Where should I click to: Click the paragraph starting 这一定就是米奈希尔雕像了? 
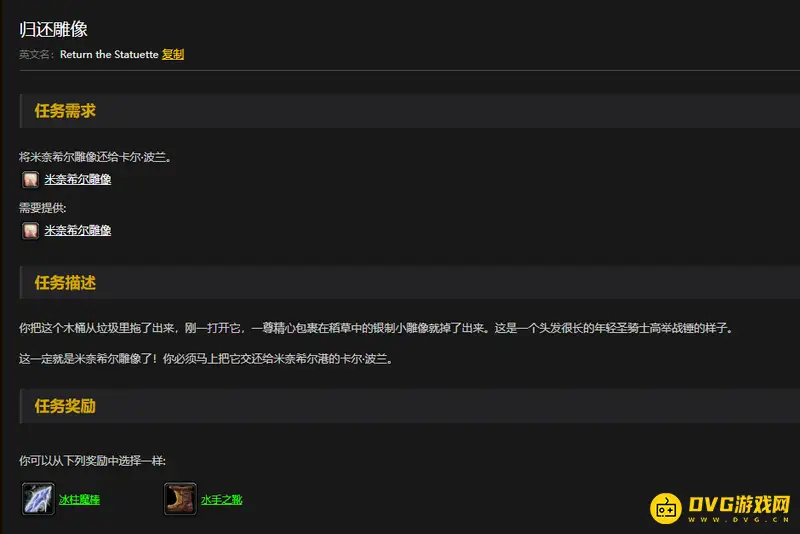(x=206, y=359)
